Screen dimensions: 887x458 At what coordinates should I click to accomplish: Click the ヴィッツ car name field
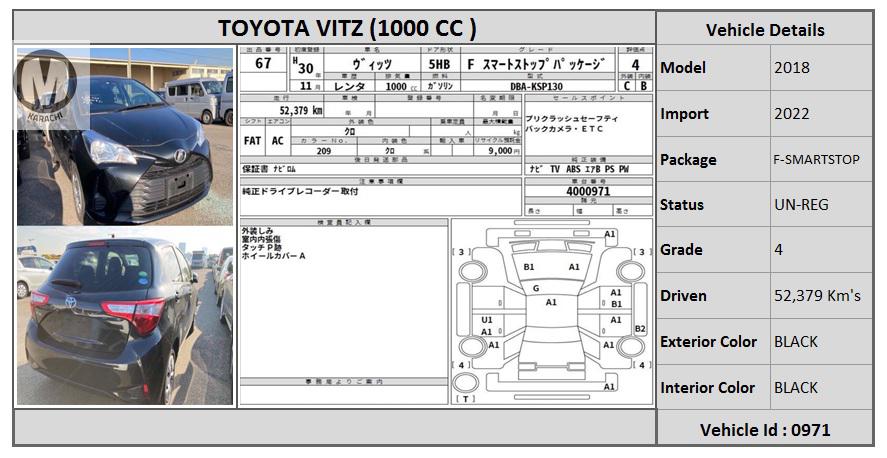click(x=372, y=64)
